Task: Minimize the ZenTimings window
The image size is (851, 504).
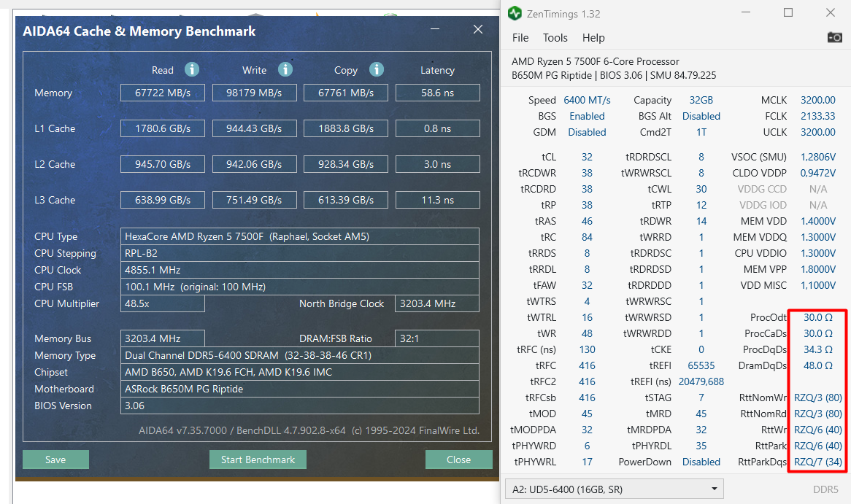Action: click(x=746, y=12)
